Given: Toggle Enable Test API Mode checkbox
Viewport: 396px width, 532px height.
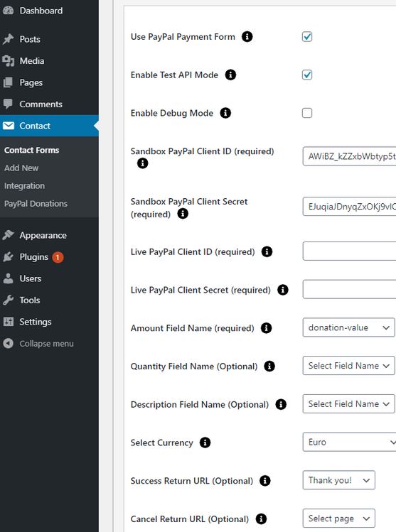Looking at the screenshot, I should 307,75.
